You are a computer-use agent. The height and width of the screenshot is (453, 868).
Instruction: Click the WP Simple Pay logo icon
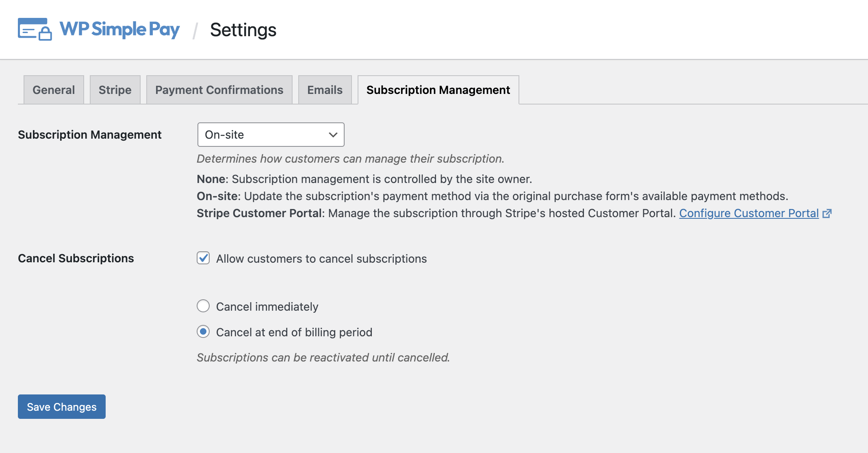click(x=34, y=29)
